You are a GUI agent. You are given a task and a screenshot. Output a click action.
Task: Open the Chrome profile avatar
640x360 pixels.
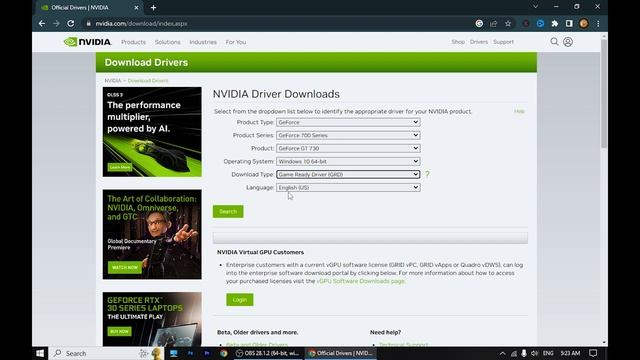coord(584,24)
